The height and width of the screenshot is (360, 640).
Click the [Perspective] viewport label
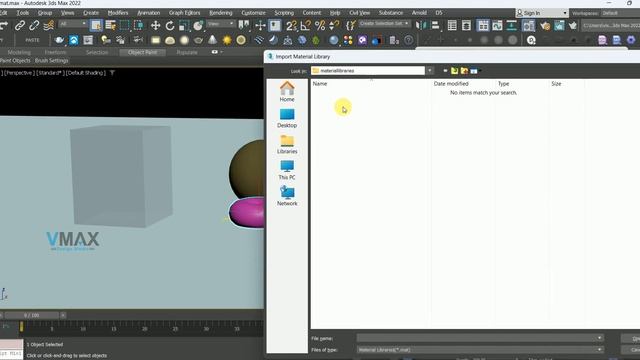[x=19, y=73]
